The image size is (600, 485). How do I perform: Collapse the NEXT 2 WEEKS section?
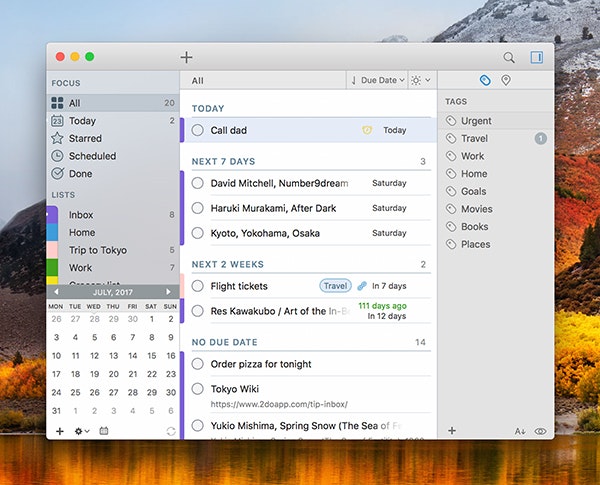tap(228, 265)
